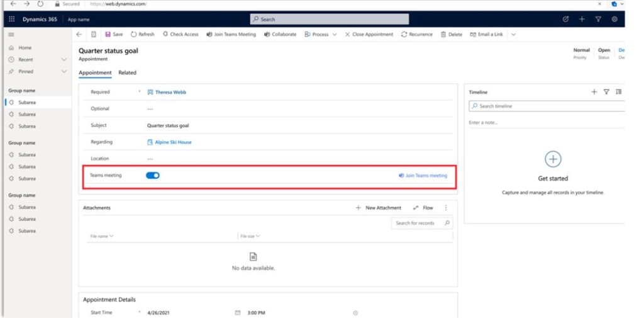This screenshot has width=644, height=318.
Task: Expand the Pinned chevron in sidebar
Action: [x=64, y=72]
